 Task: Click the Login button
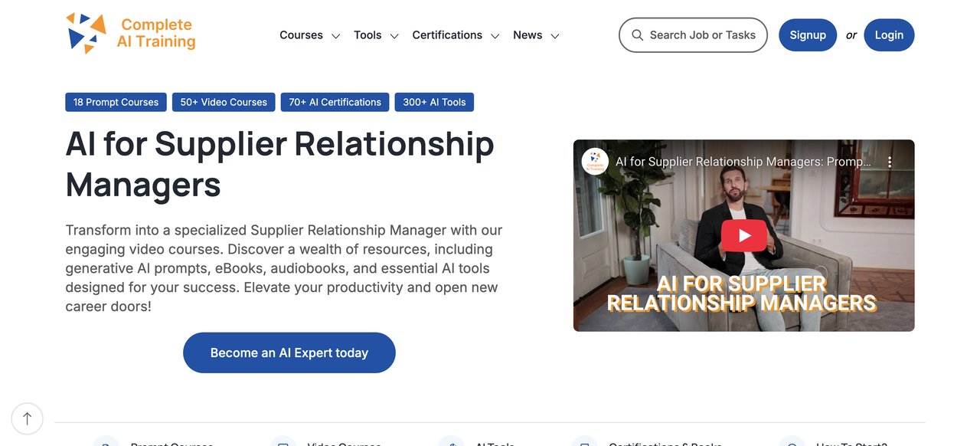pyautogui.click(x=889, y=35)
